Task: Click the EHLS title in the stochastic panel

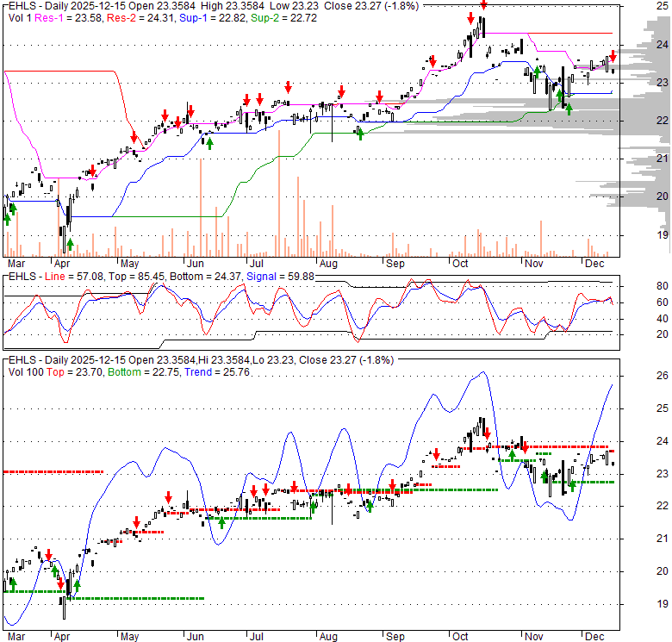Action: (19, 276)
